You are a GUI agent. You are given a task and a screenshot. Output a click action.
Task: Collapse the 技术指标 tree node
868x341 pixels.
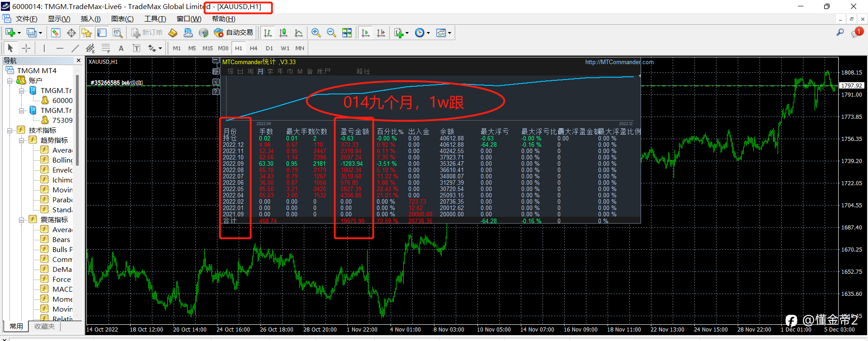click(x=9, y=131)
